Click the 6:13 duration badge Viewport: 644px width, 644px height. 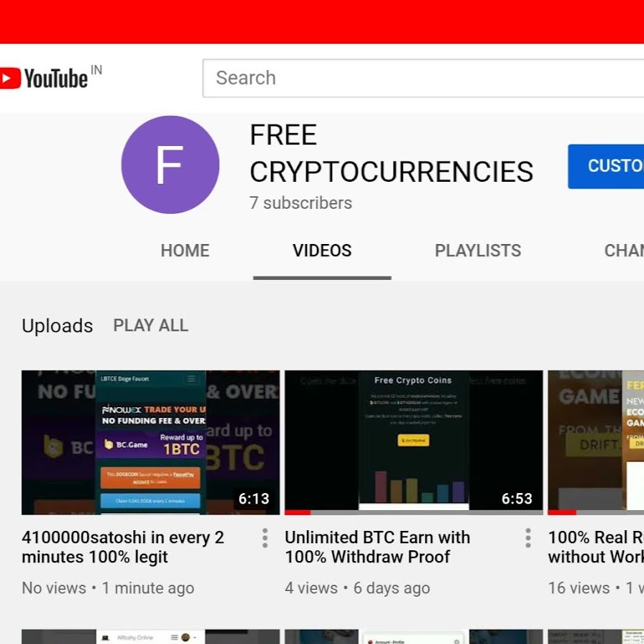[254, 499]
